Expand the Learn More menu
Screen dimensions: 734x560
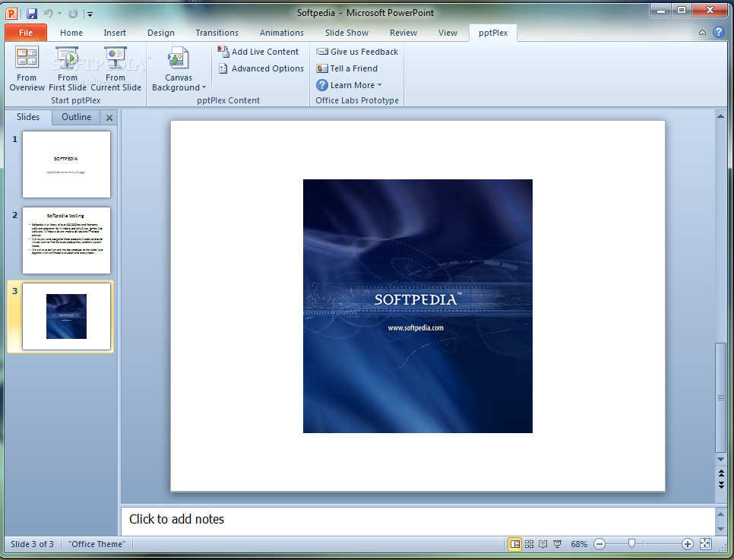[x=350, y=85]
